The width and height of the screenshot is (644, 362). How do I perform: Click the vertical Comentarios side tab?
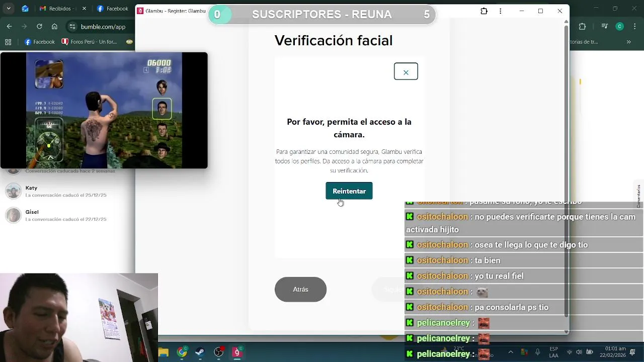point(639,196)
